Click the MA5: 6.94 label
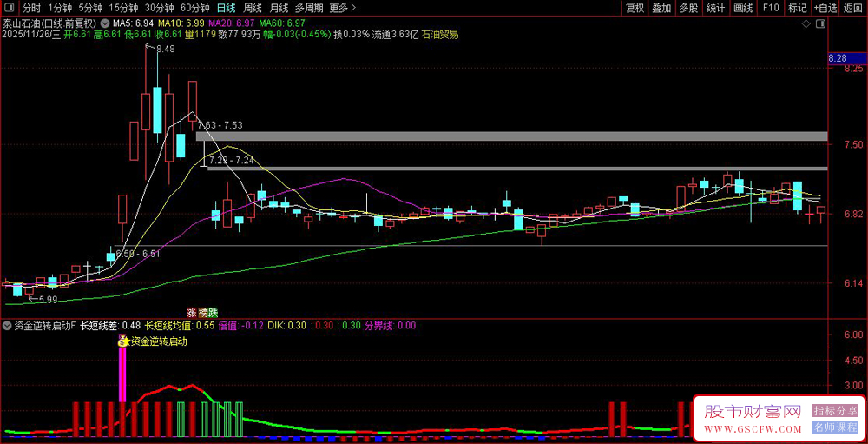868x444 pixels. click(x=133, y=23)
